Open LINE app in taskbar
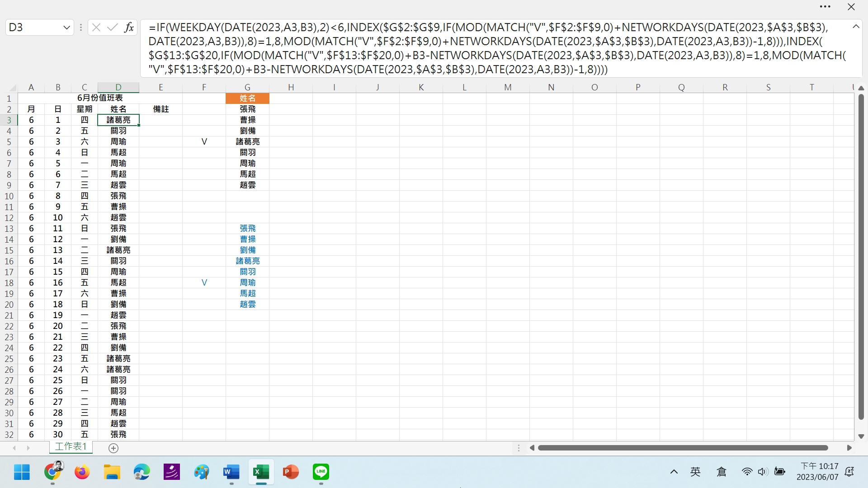Screen dimensions: 868x488 click(321, 472)
